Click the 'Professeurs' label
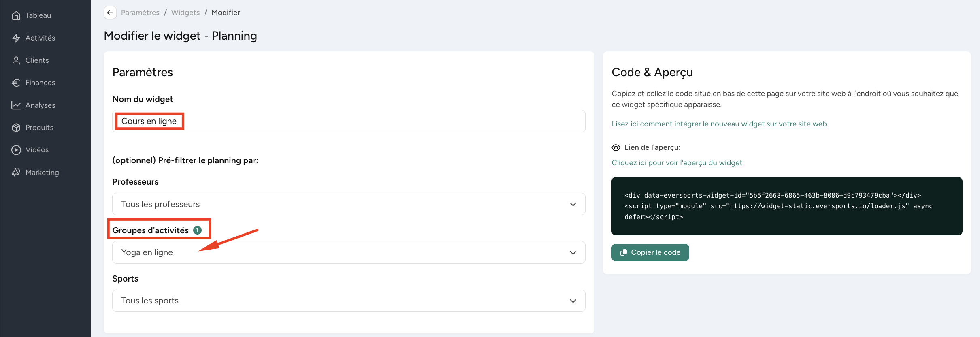Screen dimensions: 980x337 (x=135, y=182)
